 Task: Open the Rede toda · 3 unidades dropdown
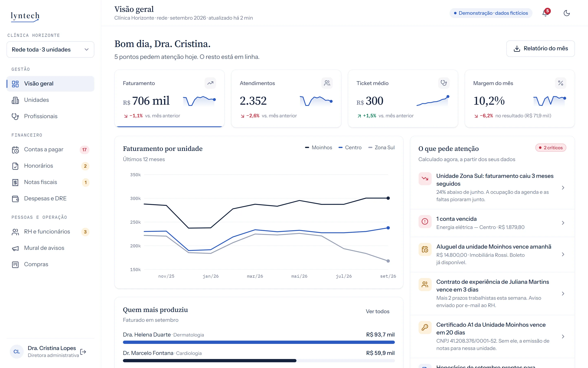pyautogui.click(x=50, y=49)
